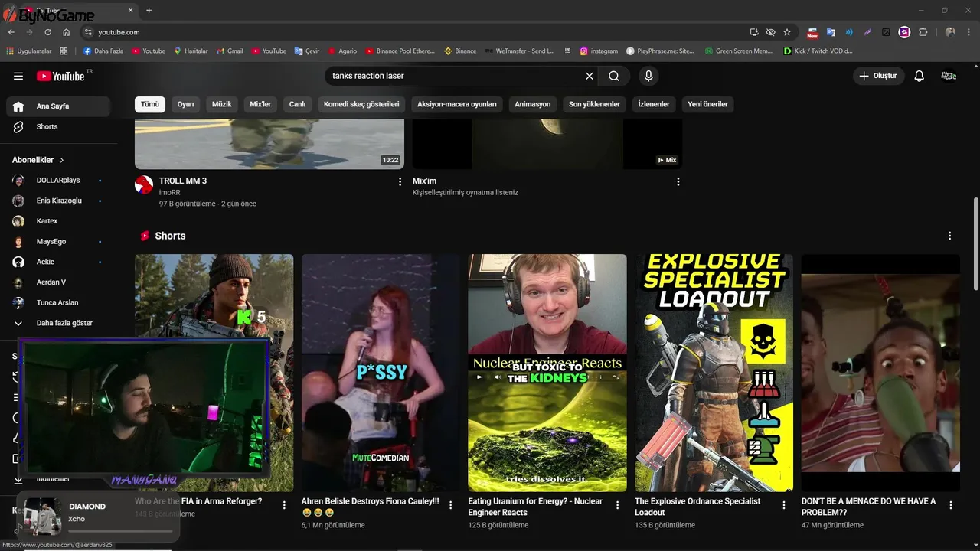Select the Komedi skeç gösterileri chip
The width and height of the screenshot is (980, 551).
point(361,104)
